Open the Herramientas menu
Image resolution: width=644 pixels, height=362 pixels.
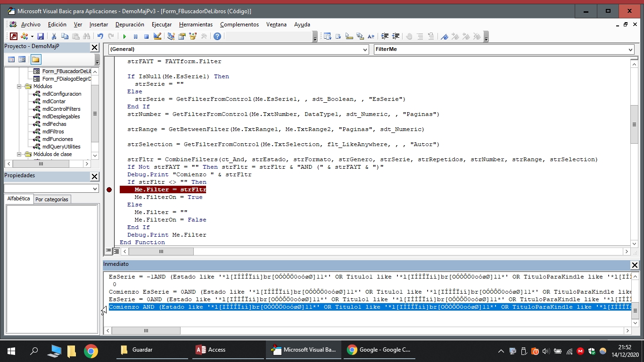click(x=196, y=25)
